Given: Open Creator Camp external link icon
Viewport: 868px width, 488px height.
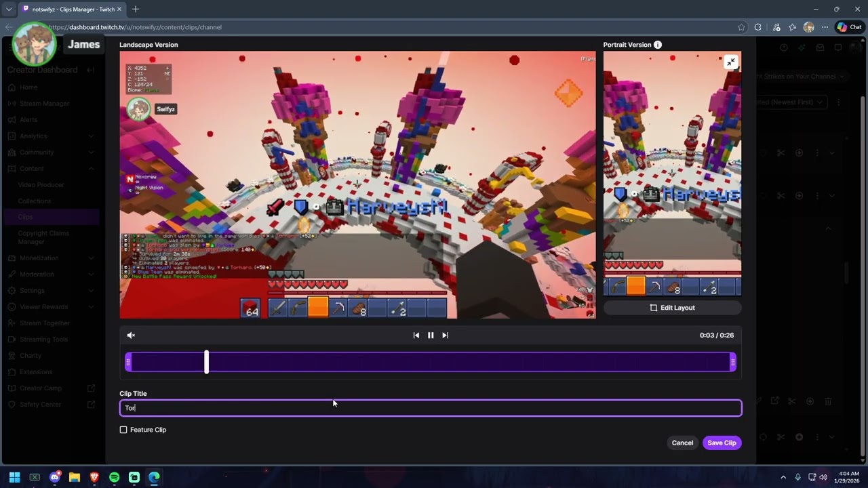Looking at the screenshot, I should (x=92, y=388).
